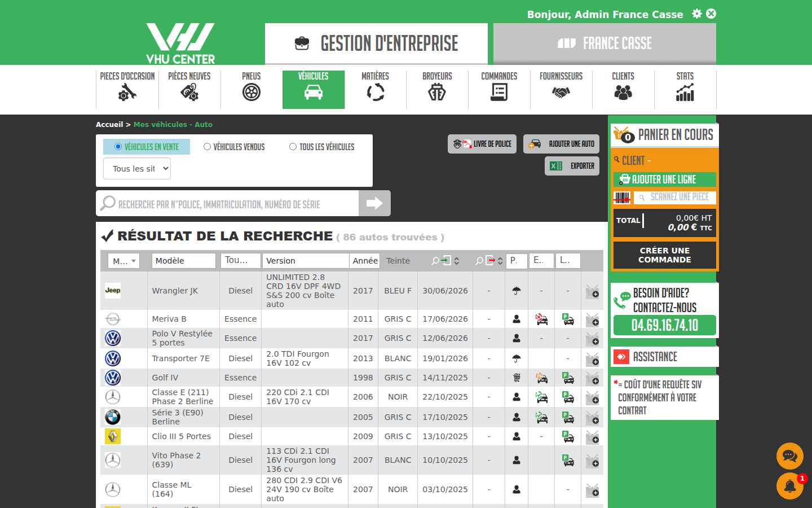Click the logout X icon beside the greeting
Image resolution: width=812 pixels, height=508 pixels.
click(x=711, y=14)
